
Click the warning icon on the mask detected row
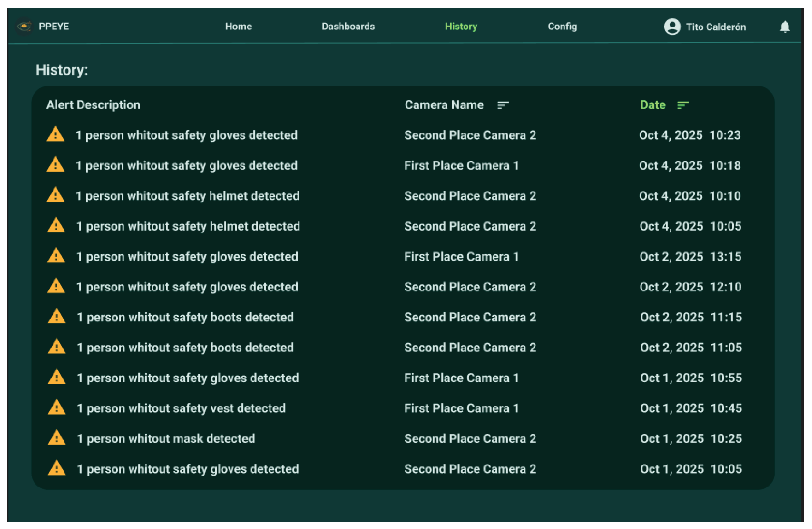tap(57, 438)
